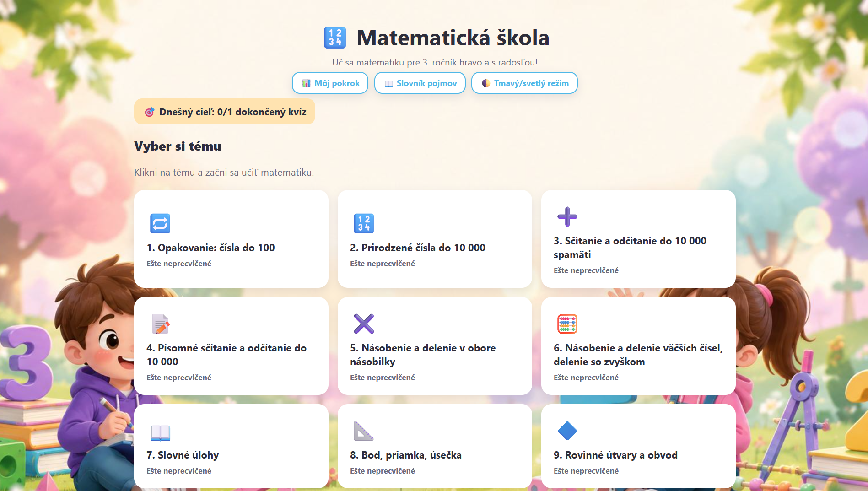Select topic 7. Slovné úlohy
Image resolution: width=868 pixels, height=491 pixels.
(231, 446)
